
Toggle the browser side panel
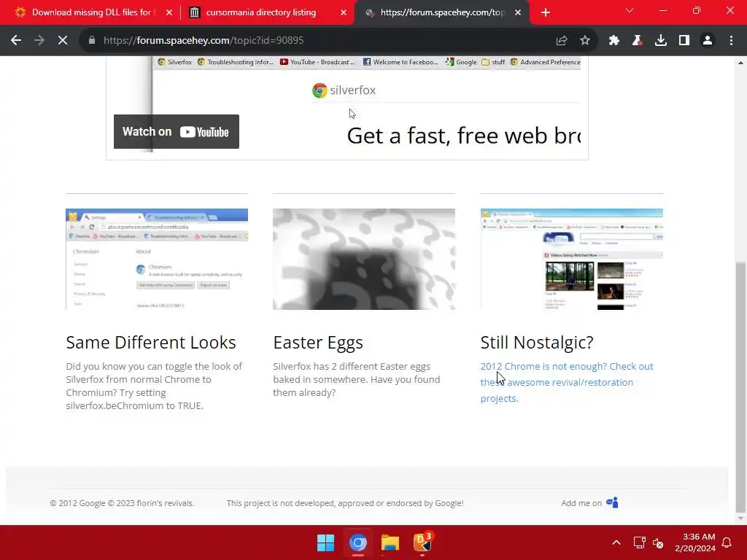click(x=684, y=41)
